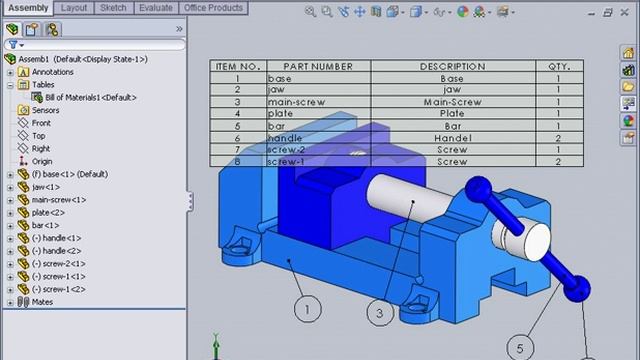
Task: Switch to the Layout tab
Action: point(74,8)
